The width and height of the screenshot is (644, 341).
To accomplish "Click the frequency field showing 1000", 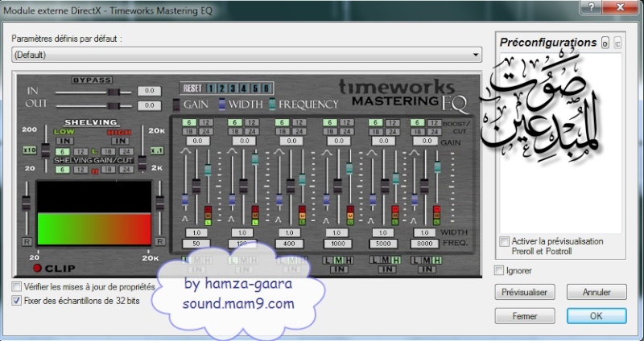I will (x=337, y=244).
